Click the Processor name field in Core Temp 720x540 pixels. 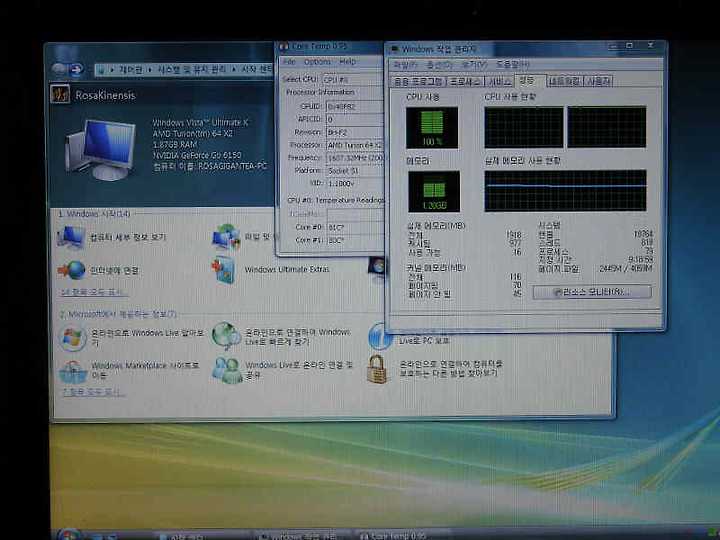(x=354, y=145)
